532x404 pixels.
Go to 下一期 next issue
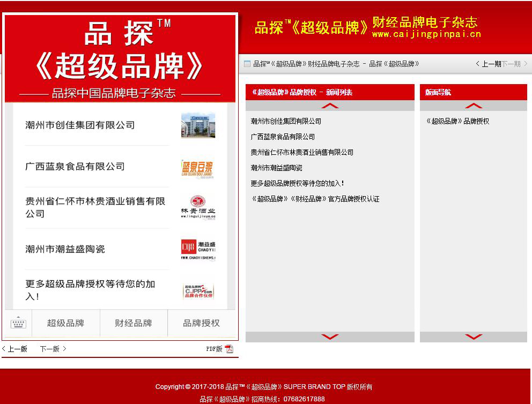tap(514, 64)
